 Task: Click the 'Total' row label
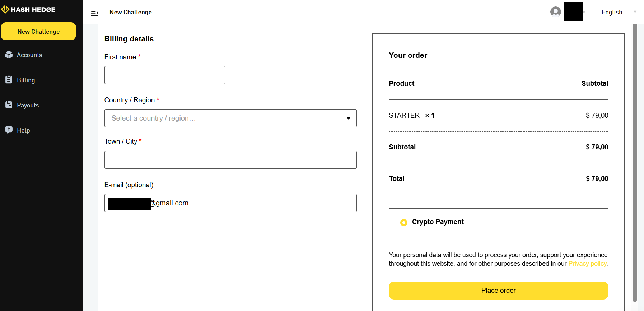pyautogui.click(x=397, y=178)
